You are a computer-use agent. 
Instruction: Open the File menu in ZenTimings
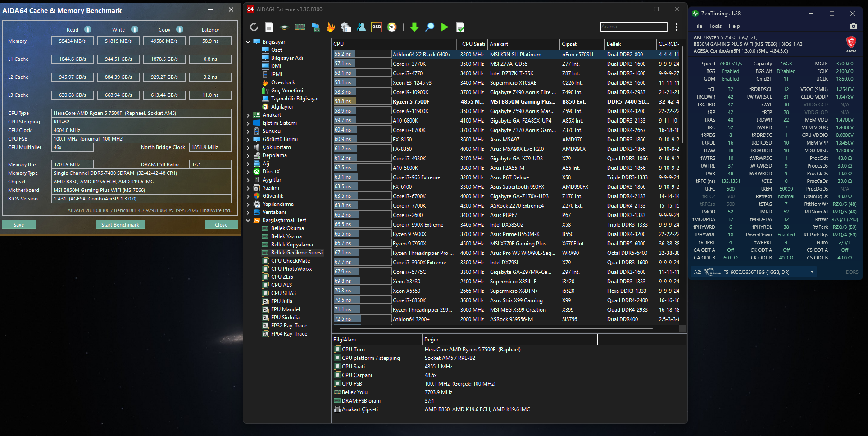pyautogui.click(x=698, y=26)
